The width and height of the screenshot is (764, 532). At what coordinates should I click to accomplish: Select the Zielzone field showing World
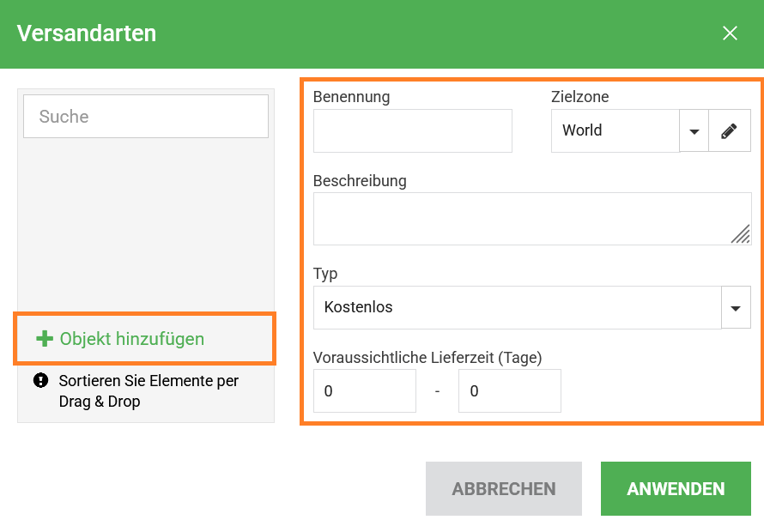click(x=615, y=131)
